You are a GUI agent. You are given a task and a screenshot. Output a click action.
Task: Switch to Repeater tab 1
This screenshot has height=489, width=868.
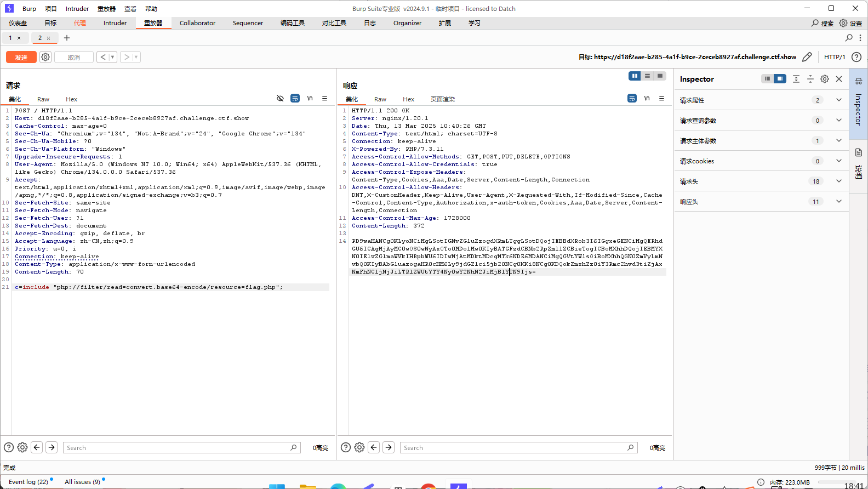tap(10, 38)
